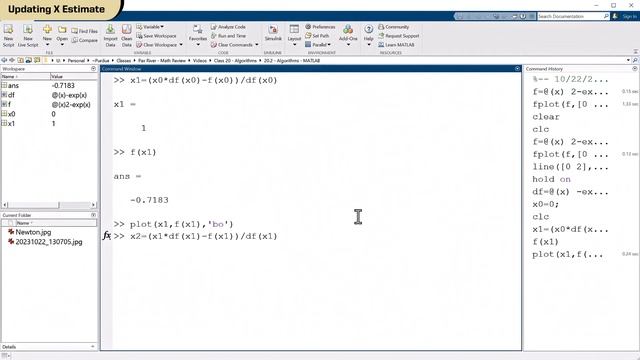Click Run and Time
640x360 pixels.
228,36
